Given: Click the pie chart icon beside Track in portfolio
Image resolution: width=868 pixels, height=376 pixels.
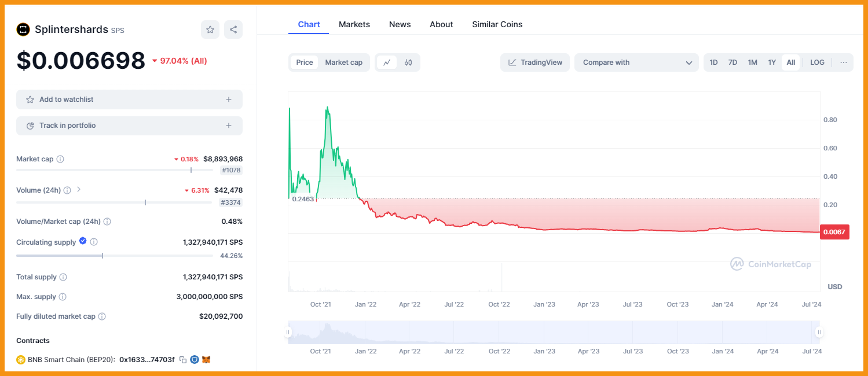Looking at the screenshot, I should pos(30,126).
